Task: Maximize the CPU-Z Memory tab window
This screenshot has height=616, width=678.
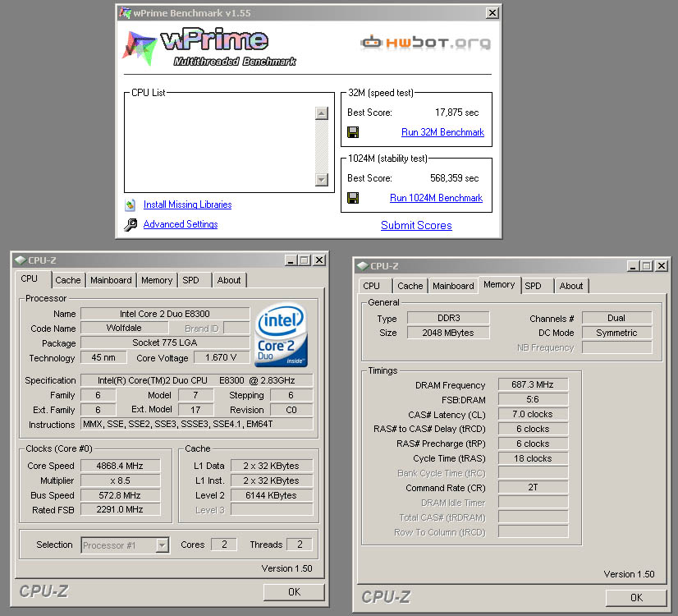Action: tap(647, 265)
